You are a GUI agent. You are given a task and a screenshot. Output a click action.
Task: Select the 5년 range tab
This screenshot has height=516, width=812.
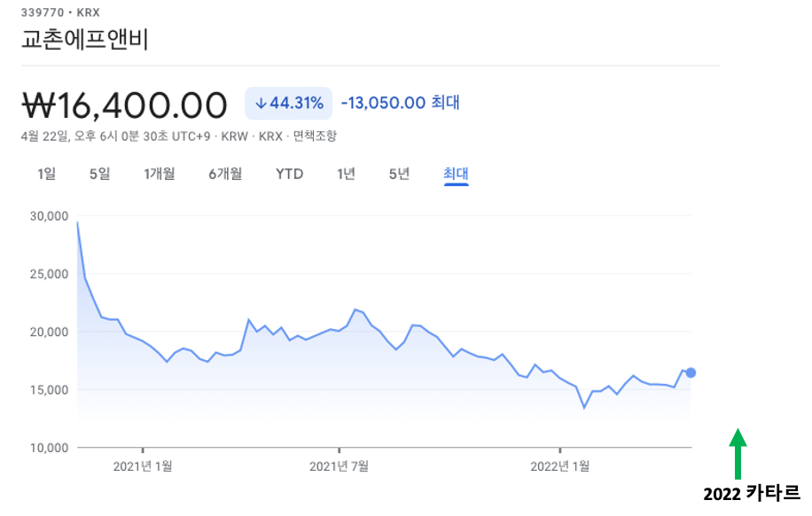pyautogui.click(x=399, y=174)
